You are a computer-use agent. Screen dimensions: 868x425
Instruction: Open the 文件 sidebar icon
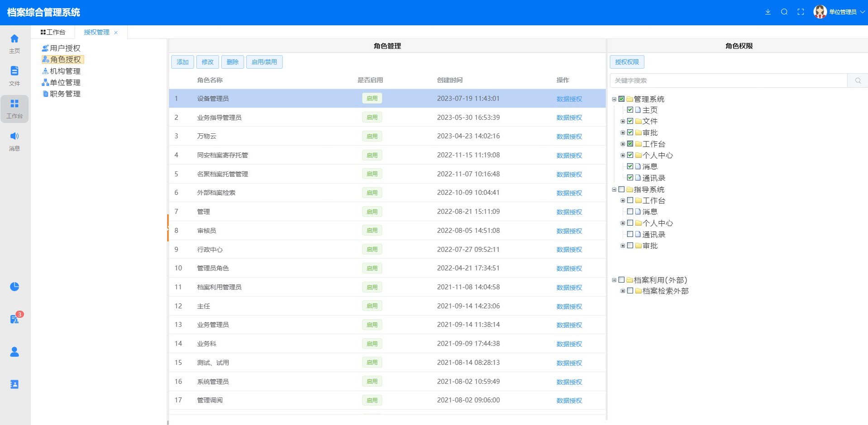click(14, 76)
